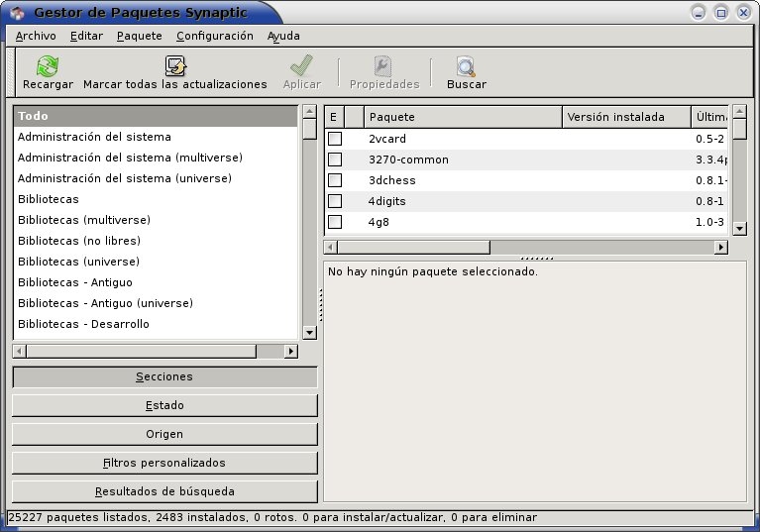The height and width of the screenshot is (532, 760).
Task: Click Marcar todas las actualizaciones icon
Action: [175, 66]
